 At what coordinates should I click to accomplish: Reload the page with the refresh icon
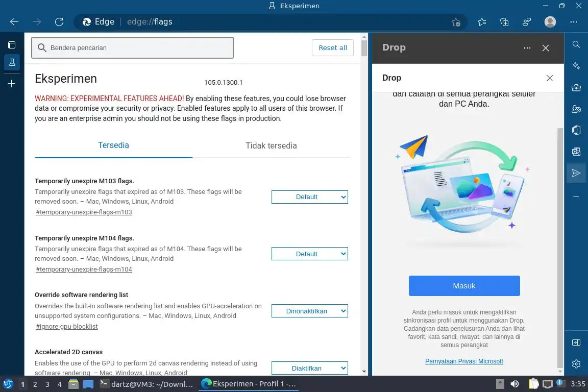[x=59, y=22]
